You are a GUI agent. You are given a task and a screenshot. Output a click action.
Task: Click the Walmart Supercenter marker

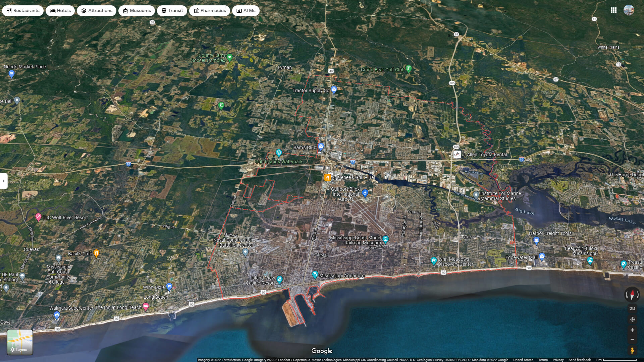57,314
